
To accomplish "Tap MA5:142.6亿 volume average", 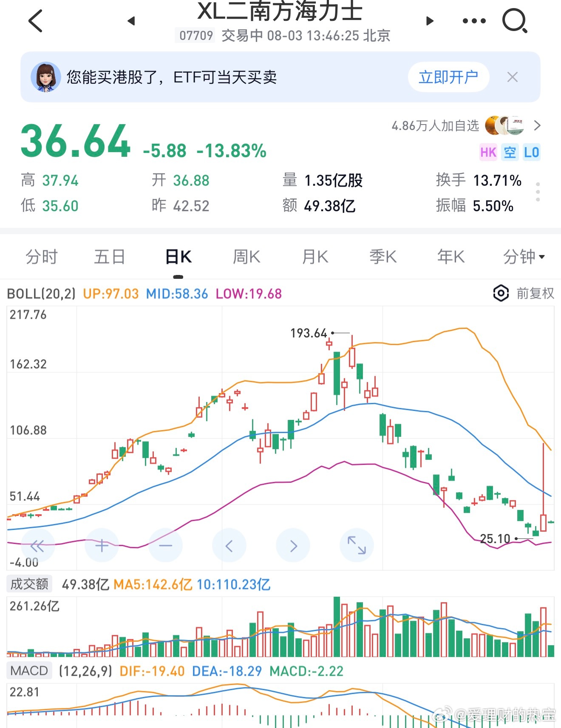I will pyautogui.click(x=153, y=584).
